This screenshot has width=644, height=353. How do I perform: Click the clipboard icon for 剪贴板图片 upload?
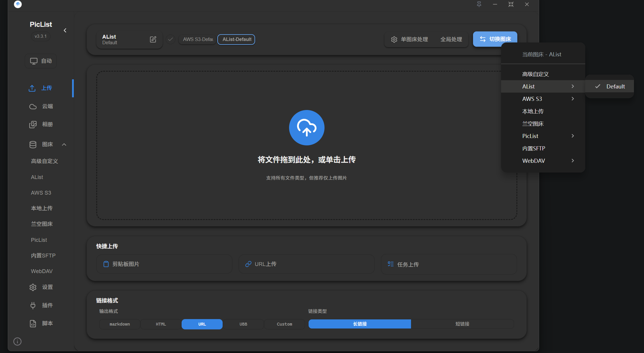click(x=106, y=264)
